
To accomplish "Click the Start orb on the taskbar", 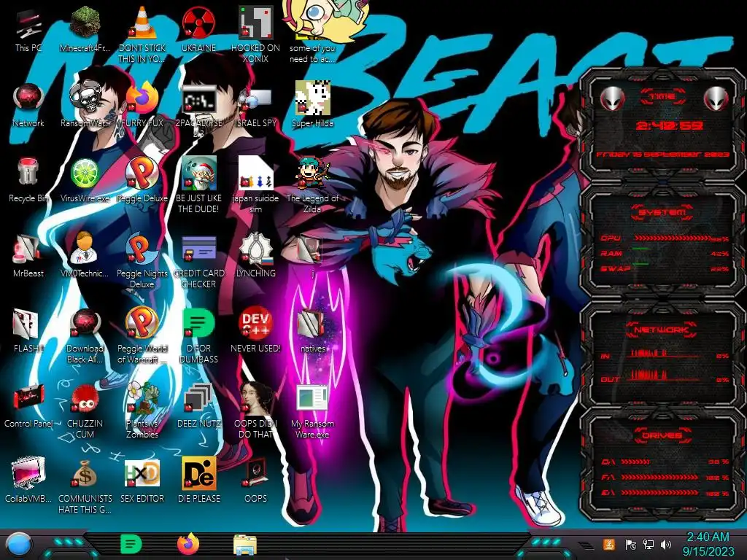I will pyautogui.click(x=18, y=545).
